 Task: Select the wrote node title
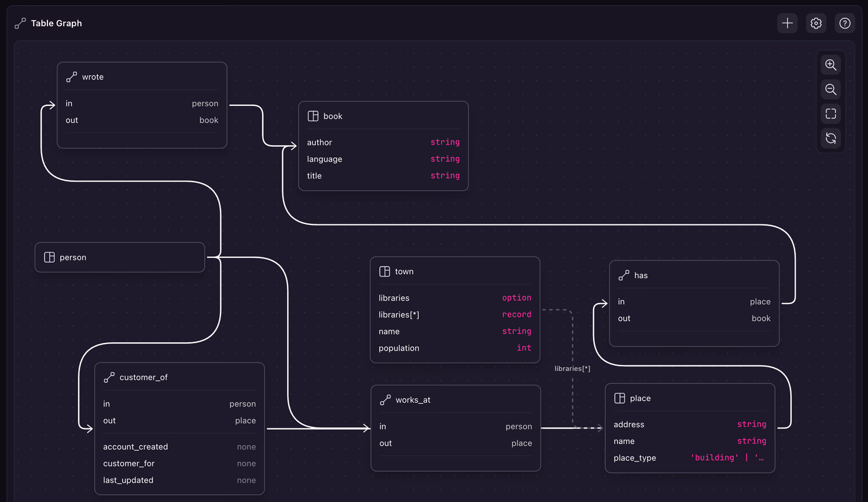tap(93, 77)
